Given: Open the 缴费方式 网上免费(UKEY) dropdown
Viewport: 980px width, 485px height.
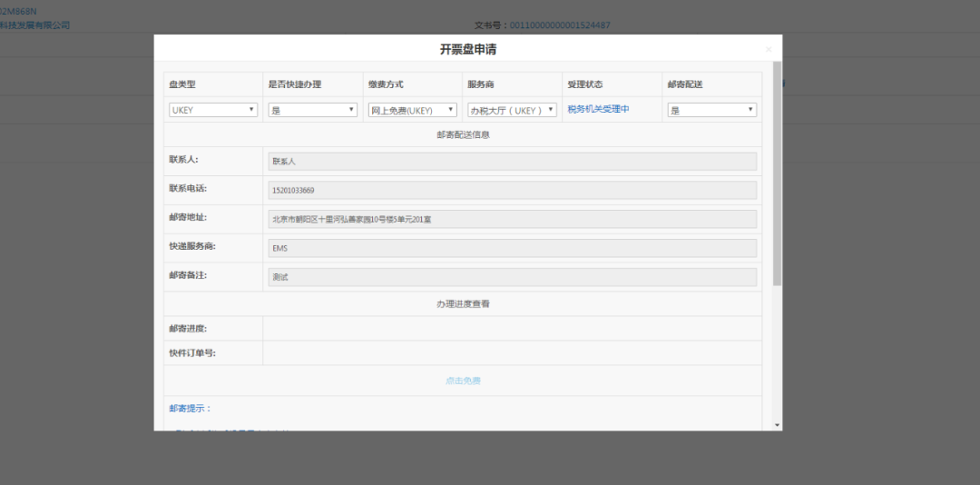Looking at the screenshot, I should click(413, 110).
